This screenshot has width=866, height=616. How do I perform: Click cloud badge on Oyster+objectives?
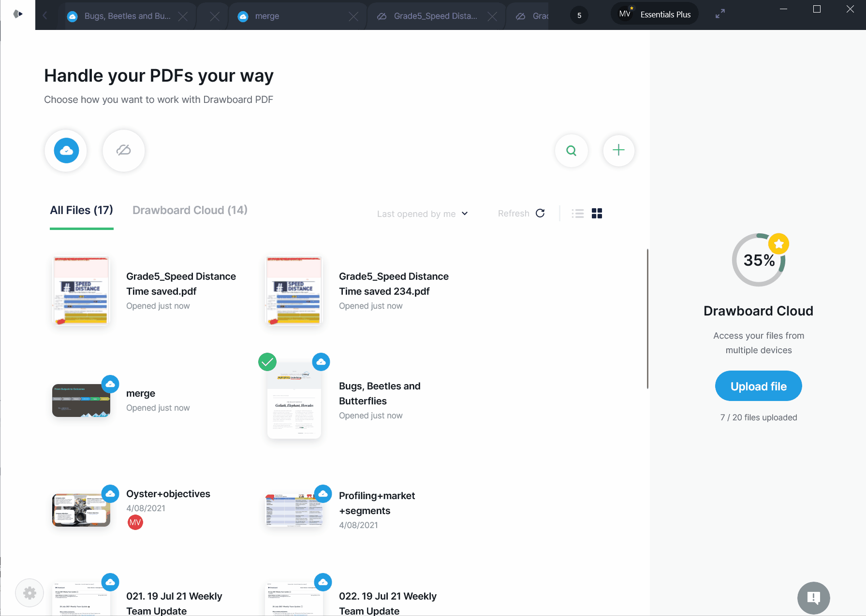coord(110,494)
